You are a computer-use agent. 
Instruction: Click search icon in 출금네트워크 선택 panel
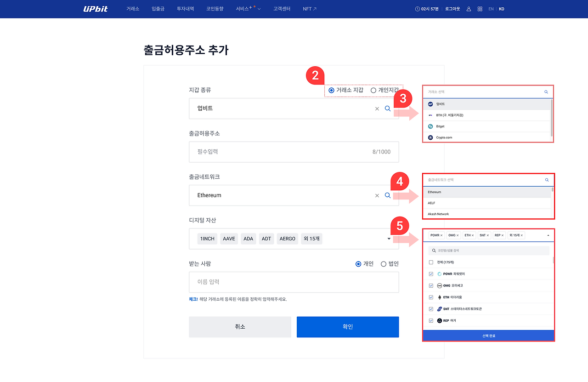point(547,180)
